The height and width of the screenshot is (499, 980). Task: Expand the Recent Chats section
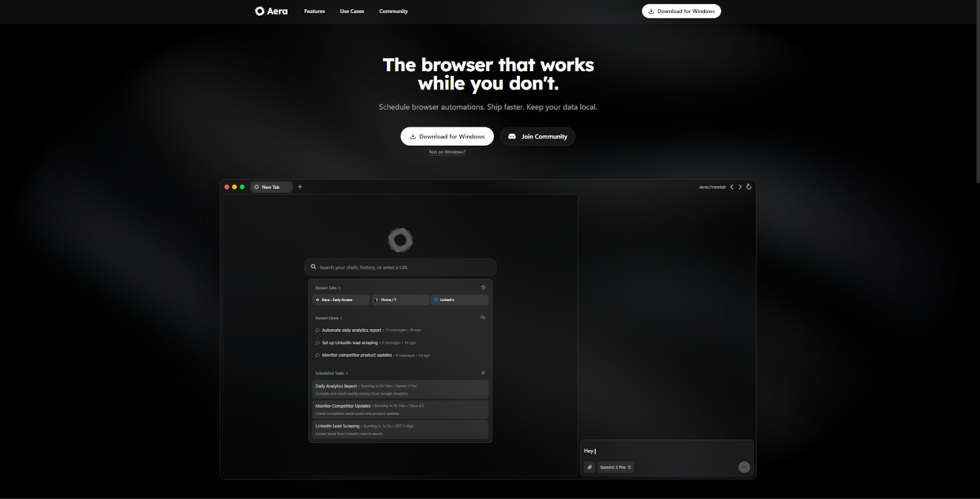[329, 318]
